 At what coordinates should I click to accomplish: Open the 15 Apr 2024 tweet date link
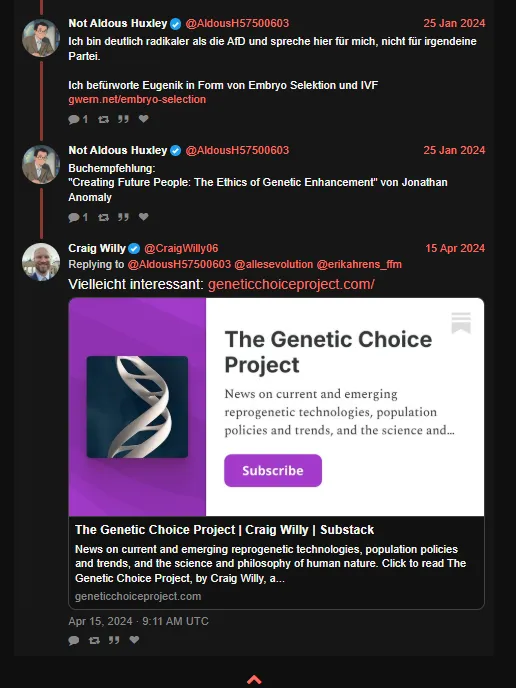click(x=455, y=248)
